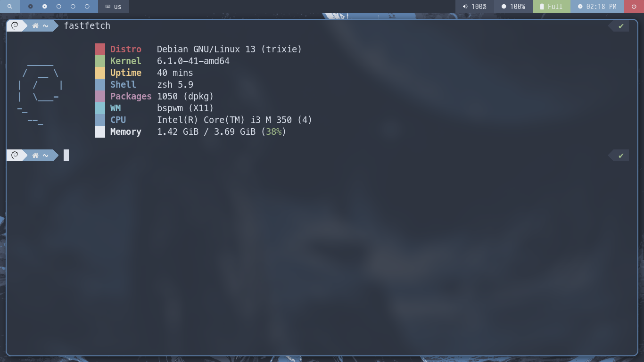The image size is (644, 362).
Task: Open the search launcher in the top bar
Action: pos(9,7)
